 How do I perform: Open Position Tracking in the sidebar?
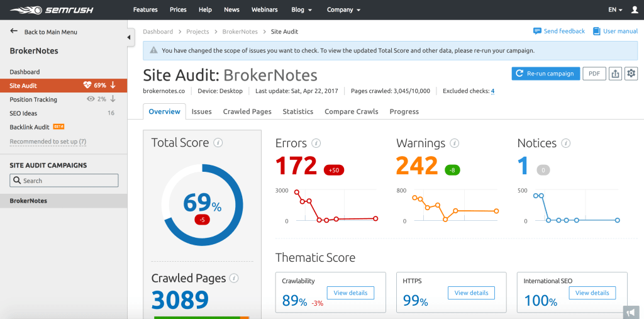[x=33, y=99]
